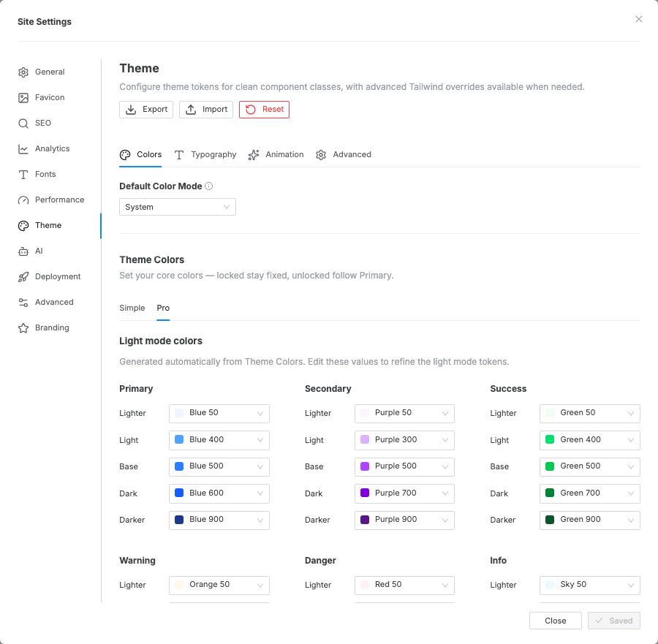The height and width of the screenshot is (644, 658).
Task: Open Secondary Base Purple 500 dropdown
Action: [x=404, y=466]
